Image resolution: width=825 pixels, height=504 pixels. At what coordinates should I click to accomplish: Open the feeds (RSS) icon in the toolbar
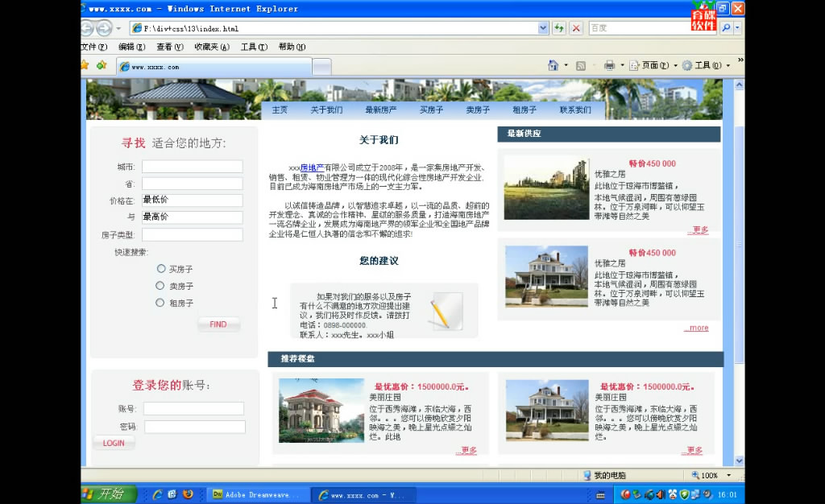581,66
